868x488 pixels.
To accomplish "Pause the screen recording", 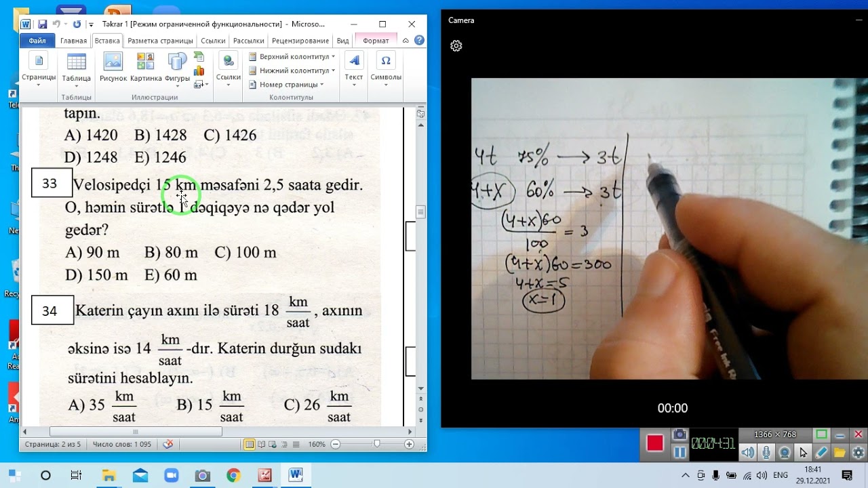I will pyautogui.click(x=679, y=452).
